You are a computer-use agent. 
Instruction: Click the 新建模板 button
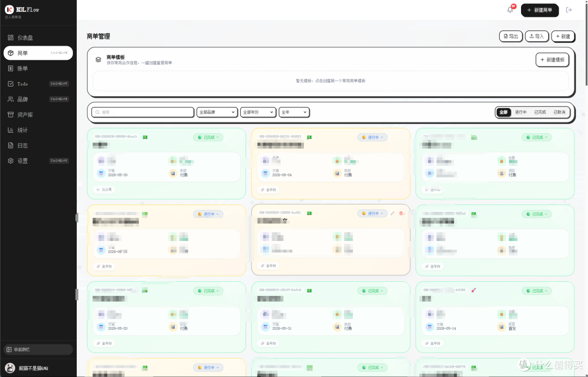pyautogui.click(x=553, y=60)
